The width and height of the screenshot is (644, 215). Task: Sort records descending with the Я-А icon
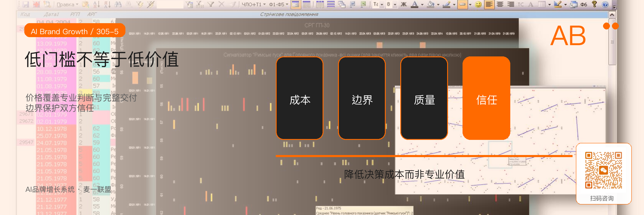[107, 4]
